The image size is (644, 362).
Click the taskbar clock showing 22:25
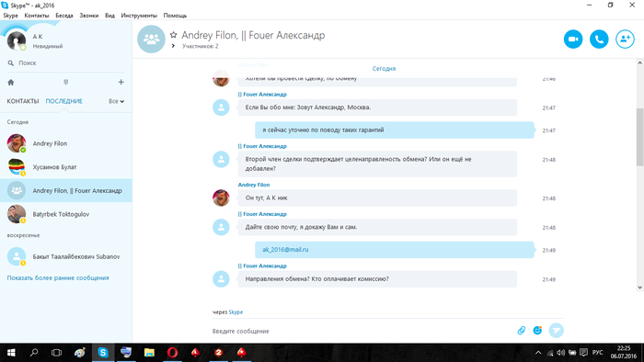(624, 353)
